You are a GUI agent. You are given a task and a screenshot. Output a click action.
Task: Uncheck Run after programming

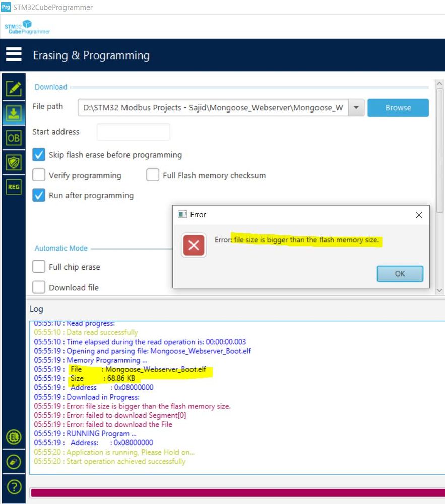(39, 195)
